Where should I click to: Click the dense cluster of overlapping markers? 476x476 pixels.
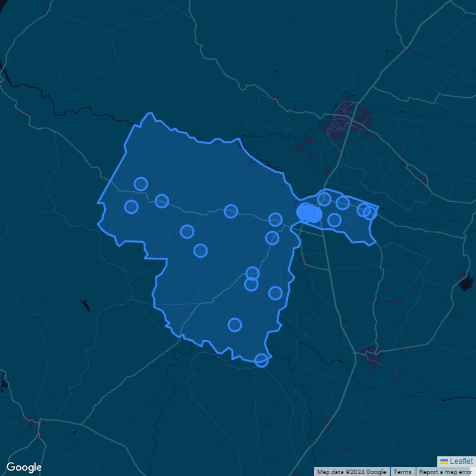pos(309,213)
